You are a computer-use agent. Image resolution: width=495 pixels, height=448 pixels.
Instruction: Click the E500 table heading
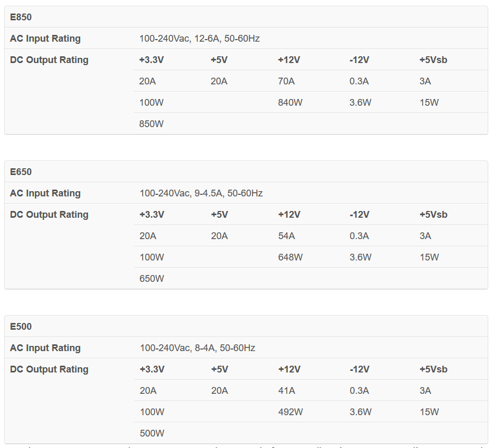(x=21, y=327)
